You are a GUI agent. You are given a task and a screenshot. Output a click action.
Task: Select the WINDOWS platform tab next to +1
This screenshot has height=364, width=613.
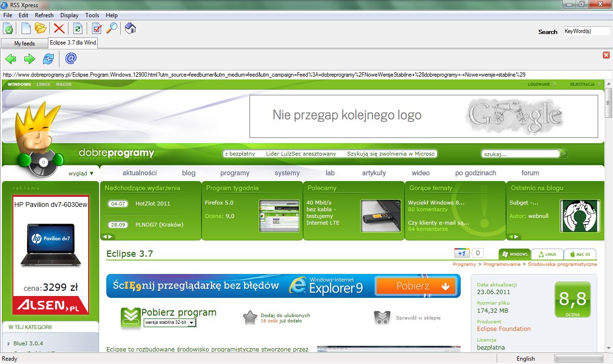(514, 254)
